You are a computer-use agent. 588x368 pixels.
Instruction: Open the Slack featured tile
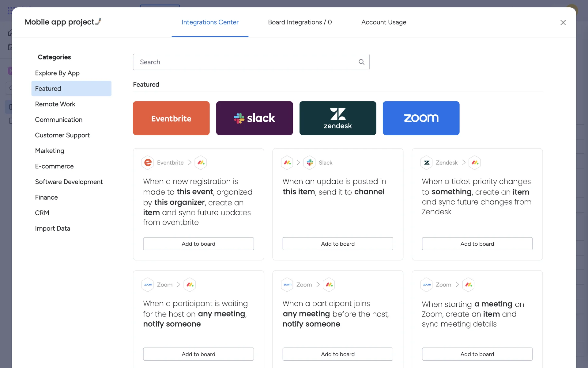(254, 118)
